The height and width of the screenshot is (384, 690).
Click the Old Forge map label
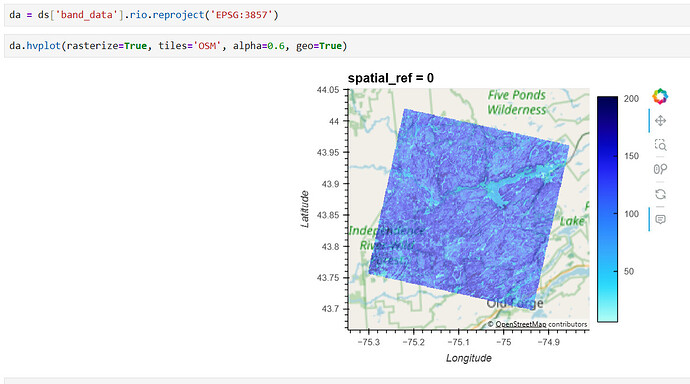515,304
